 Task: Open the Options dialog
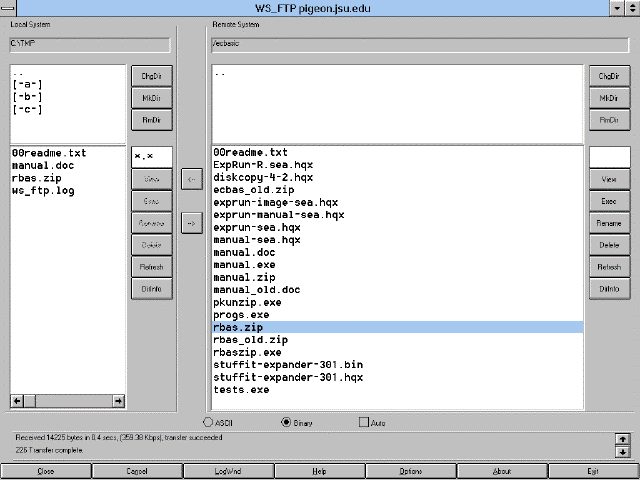(411, 471)
